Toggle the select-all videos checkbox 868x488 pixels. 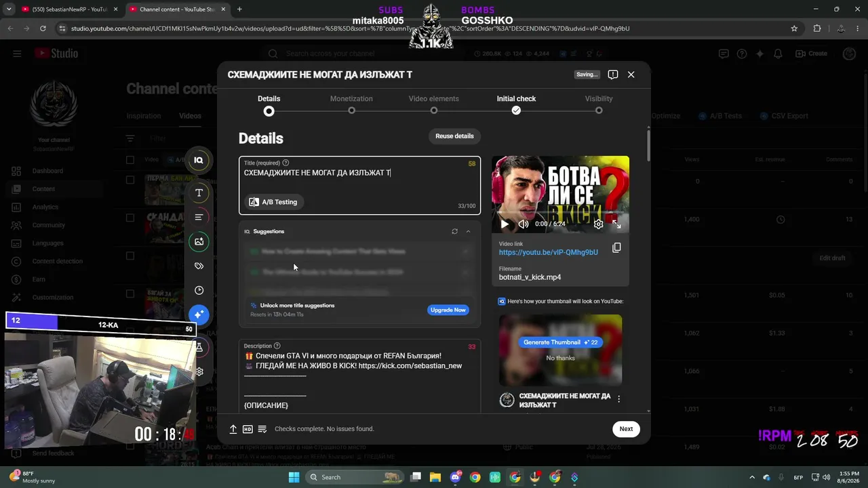[x=130, y=160]
